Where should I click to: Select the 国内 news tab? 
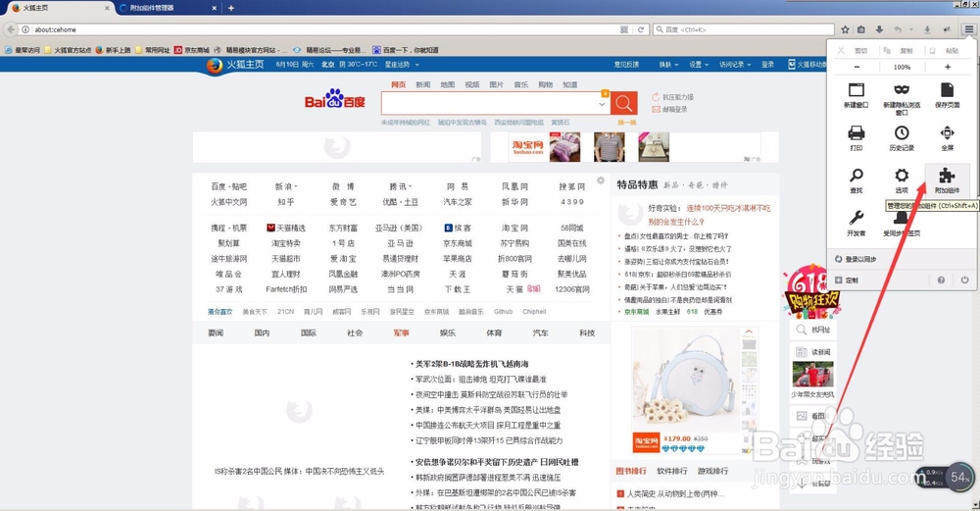262,332
